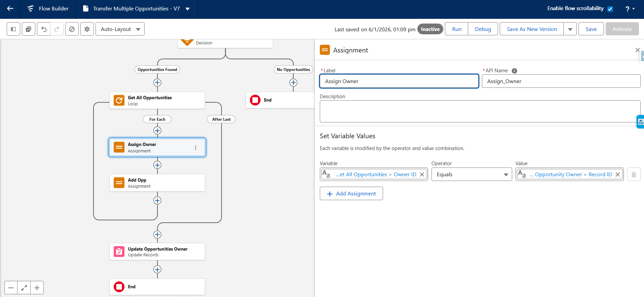The width and height of the screenshot is (644, 297).
Task: Uncheck Enable flow scrollability checkbox
Action: tap(610, 9)
